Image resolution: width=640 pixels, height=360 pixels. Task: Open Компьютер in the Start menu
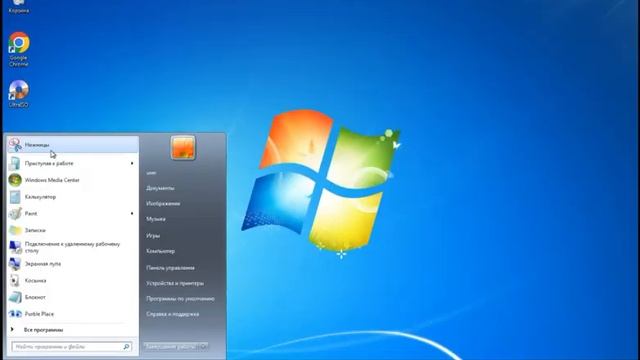coord(160,251)
